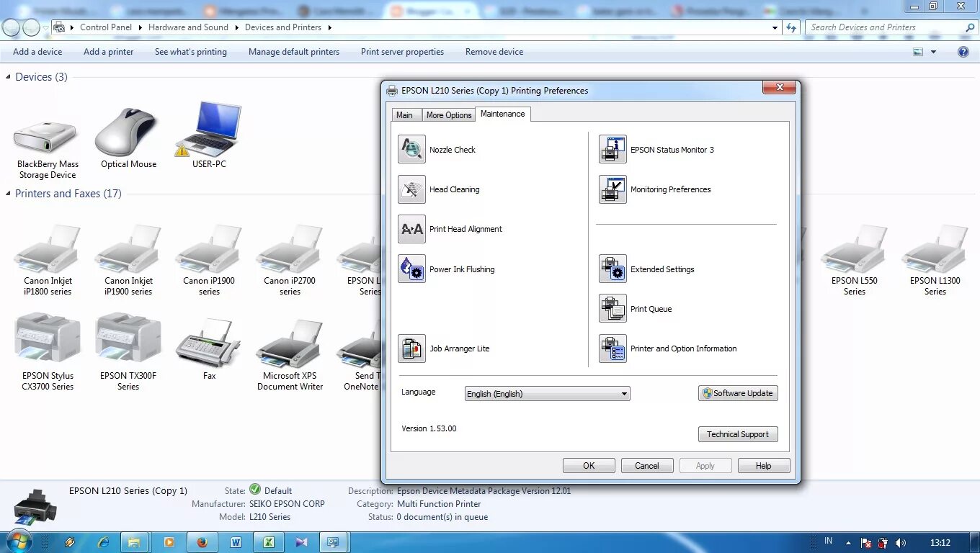The height and width of the screenshot is (553, 980).
Task: Run the Nozzle Check utility icon
Action: point(411,149)
